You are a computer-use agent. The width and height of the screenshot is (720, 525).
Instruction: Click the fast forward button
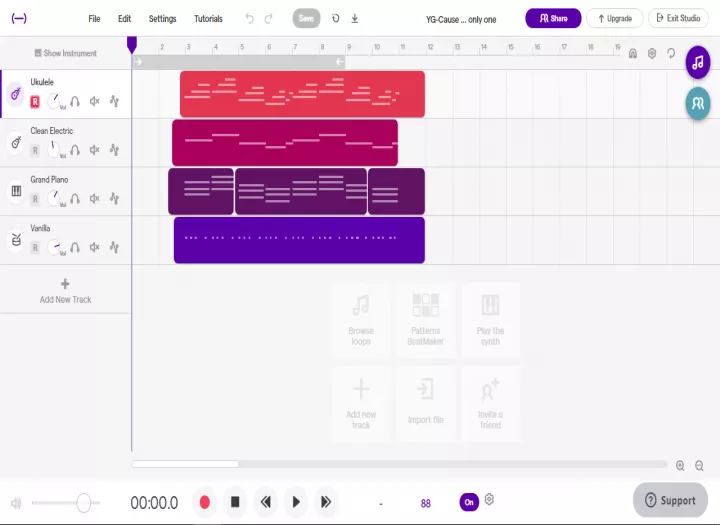(326, 502)
